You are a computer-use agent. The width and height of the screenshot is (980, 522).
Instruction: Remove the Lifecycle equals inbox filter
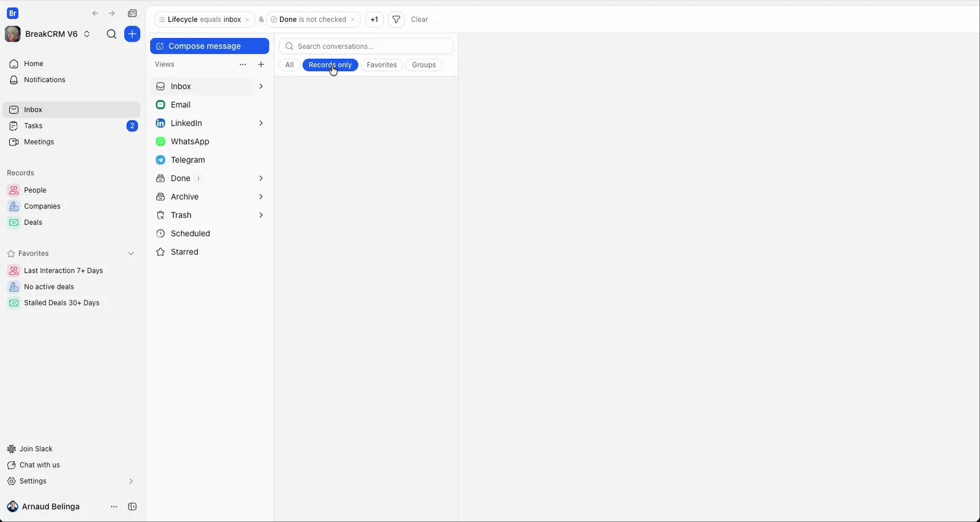(x=247, y=20)
